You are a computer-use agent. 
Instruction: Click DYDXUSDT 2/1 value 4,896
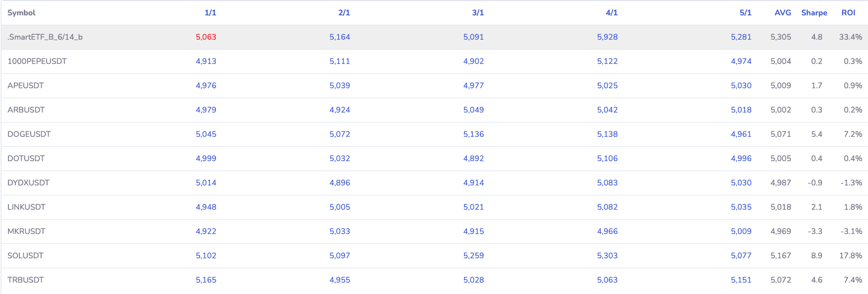click(x=340, y=183)
